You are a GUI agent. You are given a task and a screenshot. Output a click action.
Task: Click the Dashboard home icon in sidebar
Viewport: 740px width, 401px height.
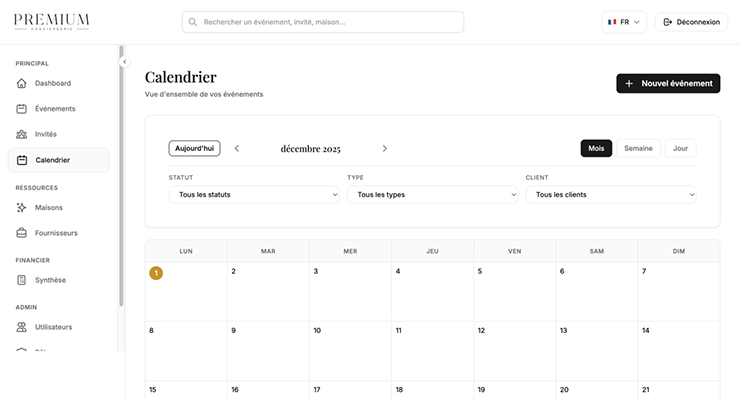click(x=22, y=83)
